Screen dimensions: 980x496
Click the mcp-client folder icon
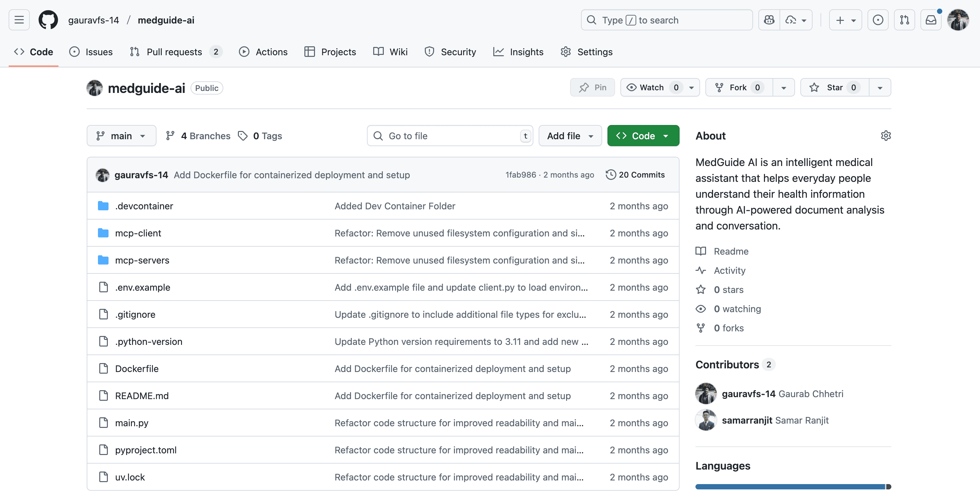(103, 233)
